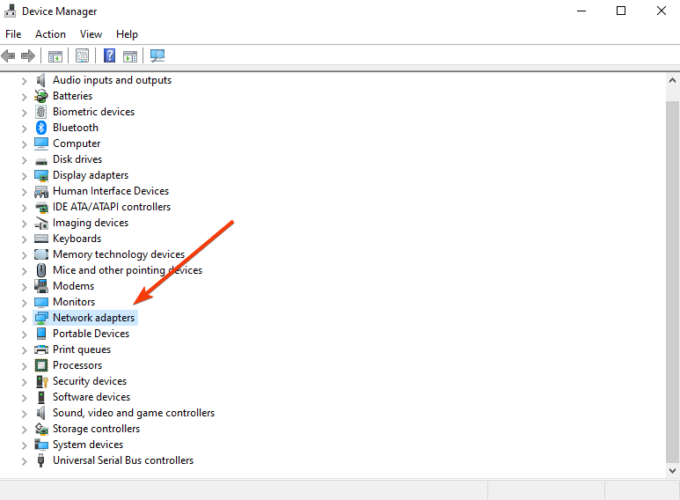Click the Memory technology devices icon

click(x=41, y=254)
